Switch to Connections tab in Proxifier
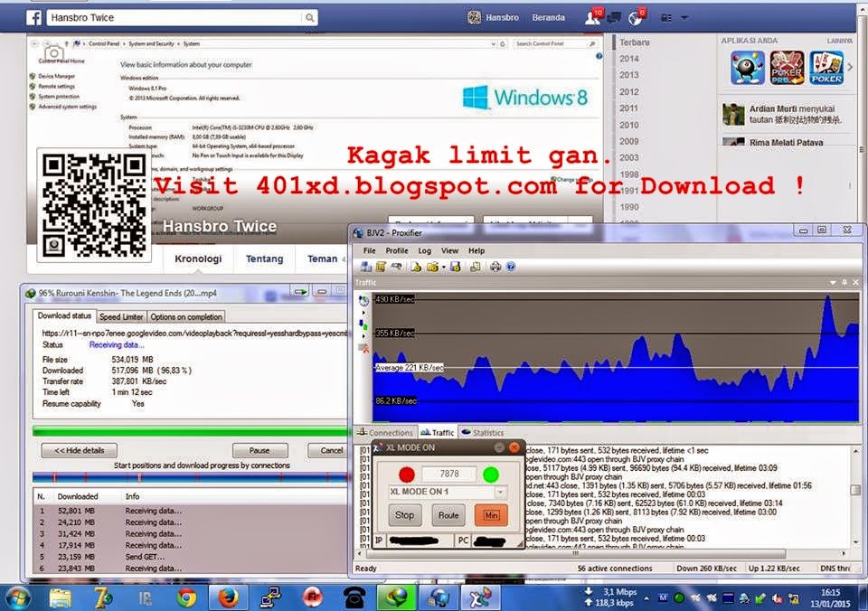Viewport: 868px width, 611px height. (385, 433)
